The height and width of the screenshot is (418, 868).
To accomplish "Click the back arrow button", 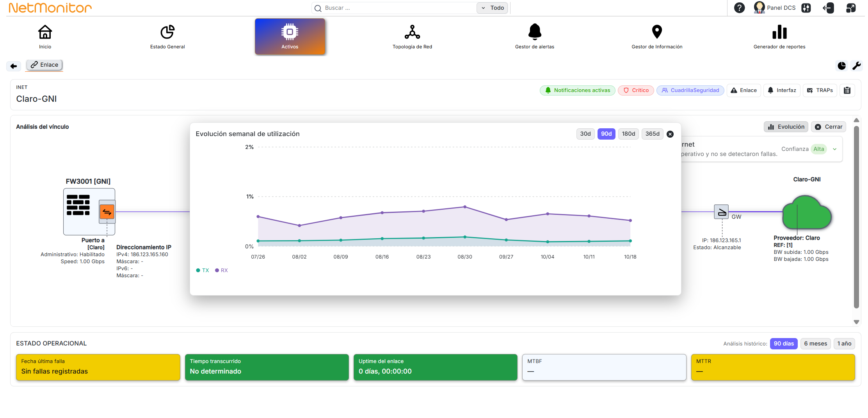I will [x=14, y=66].
